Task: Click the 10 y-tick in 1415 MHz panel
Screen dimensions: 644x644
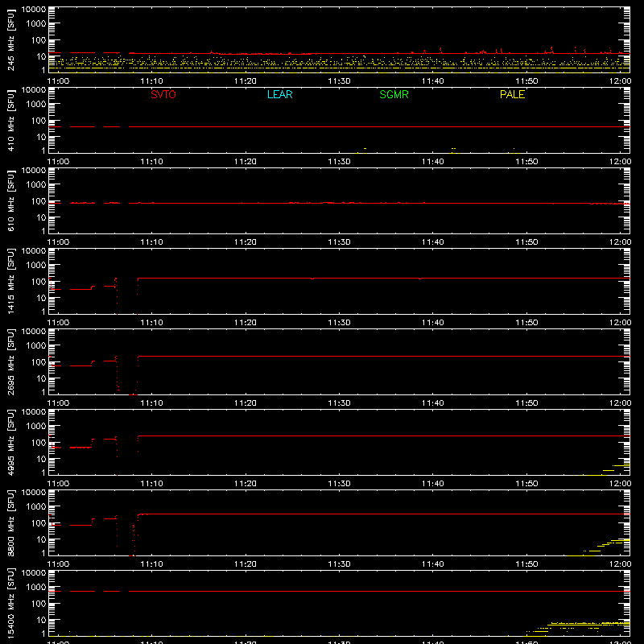Action: (x=41, y=298)
